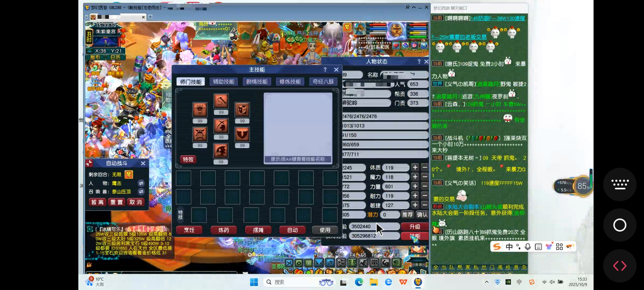Use the F3 hotbar skill slot

click(x=342, y=262)
